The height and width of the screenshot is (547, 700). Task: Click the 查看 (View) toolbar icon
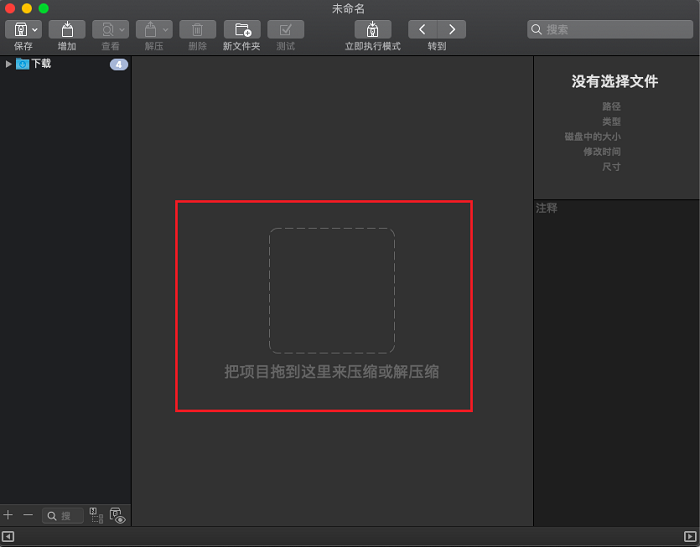tap(105, 30)
